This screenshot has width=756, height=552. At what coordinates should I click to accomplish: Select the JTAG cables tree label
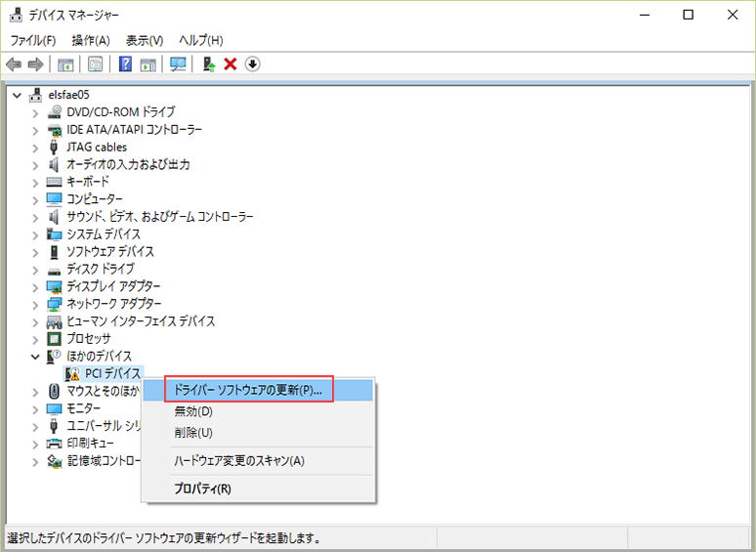pyautogui.click(x=97, y=148)
